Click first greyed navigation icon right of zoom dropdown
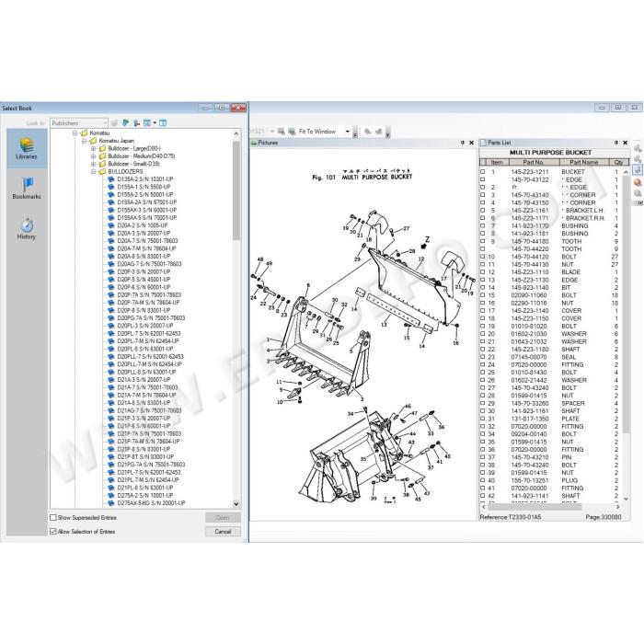The image size is (644, 644). tap(368, 132)
